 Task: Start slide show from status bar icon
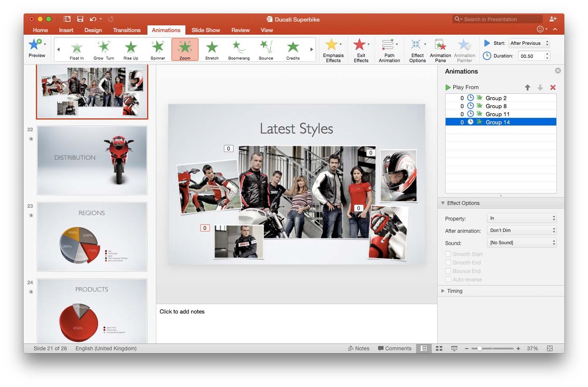click(x=454, y=349)
